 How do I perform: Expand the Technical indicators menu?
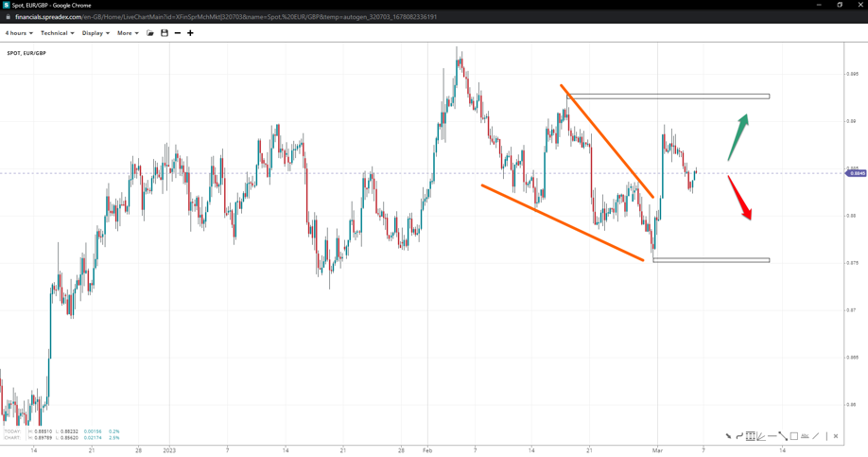57,33
